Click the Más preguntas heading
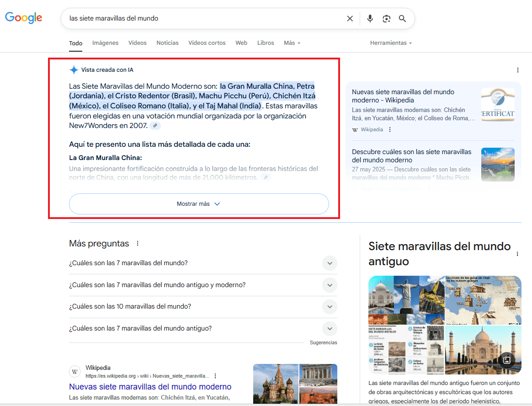The image size is (532, 406). coord(99,243)
